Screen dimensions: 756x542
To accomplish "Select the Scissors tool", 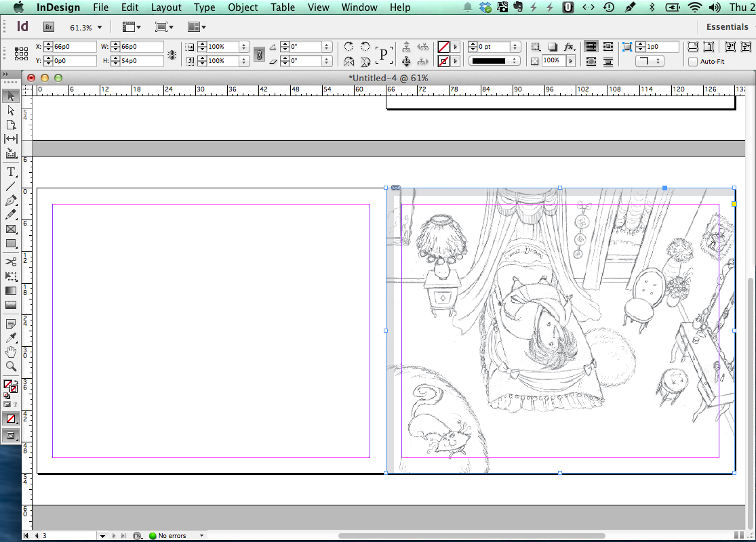I will coord(11,262).
